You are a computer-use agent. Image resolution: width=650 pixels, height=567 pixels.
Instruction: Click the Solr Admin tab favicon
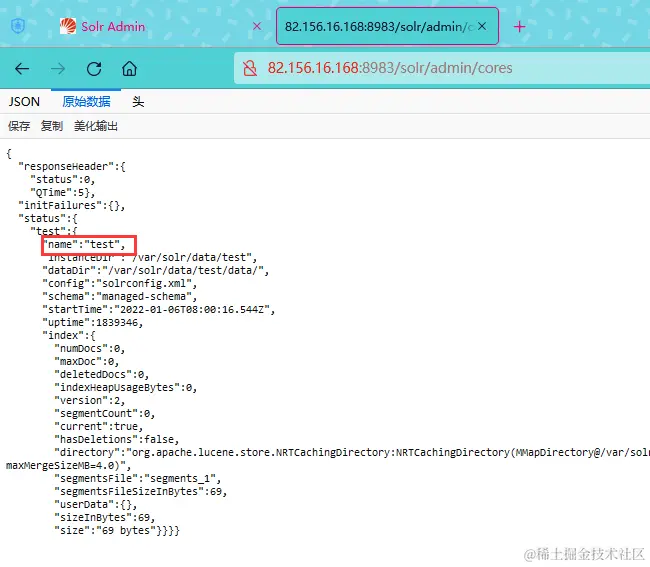68,27
